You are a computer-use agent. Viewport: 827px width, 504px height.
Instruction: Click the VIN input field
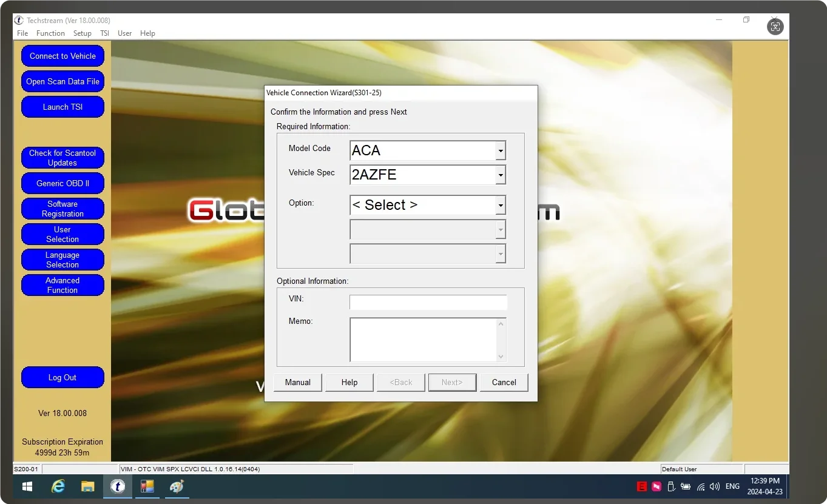(428, 302)
